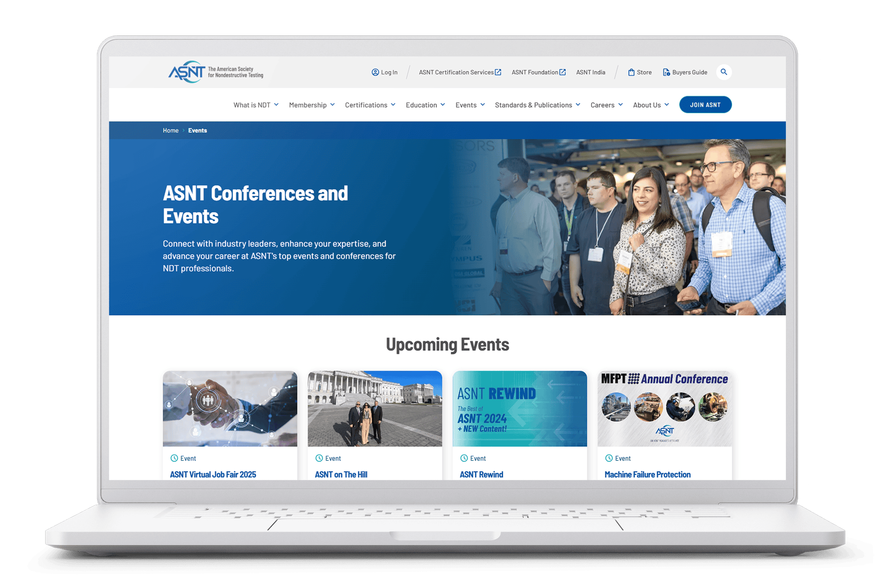895x588 pixels.
Task: Click the Upcoming Events heading
Action: pyautogui.click(x=447, y=345)
